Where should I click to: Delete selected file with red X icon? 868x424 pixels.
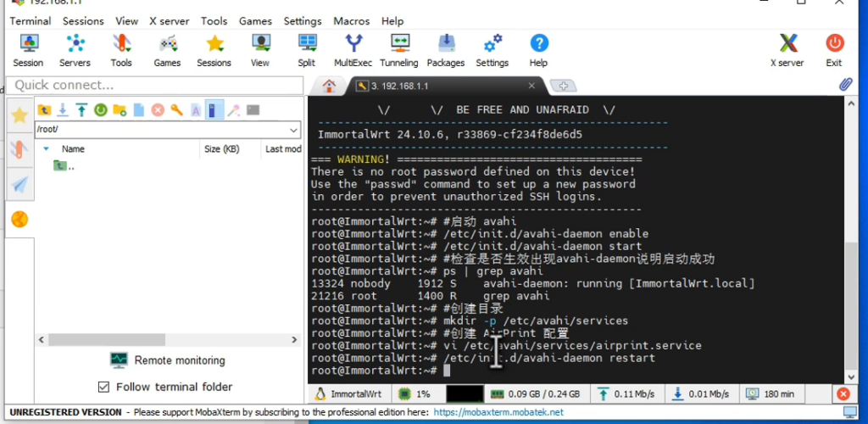(158, 109)
